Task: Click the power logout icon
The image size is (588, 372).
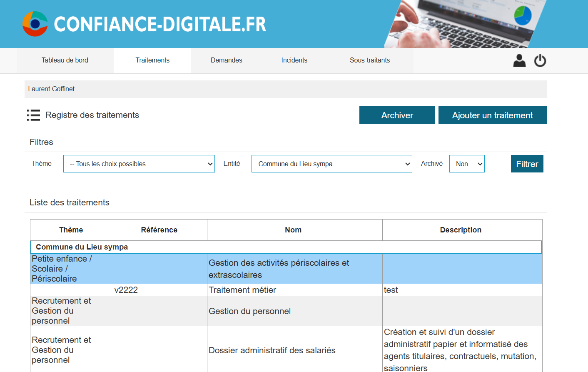Action: [x=540, y=61]
